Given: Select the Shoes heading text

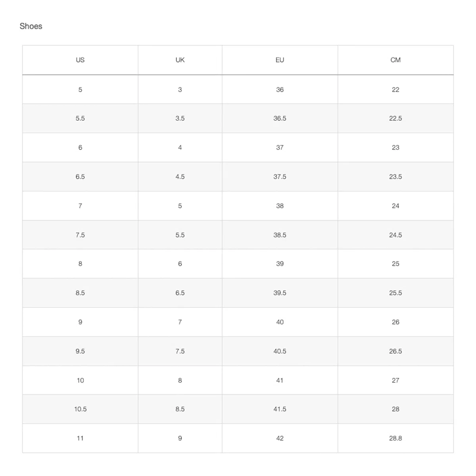Looking at the screenshot, I should tap(31, 26).
